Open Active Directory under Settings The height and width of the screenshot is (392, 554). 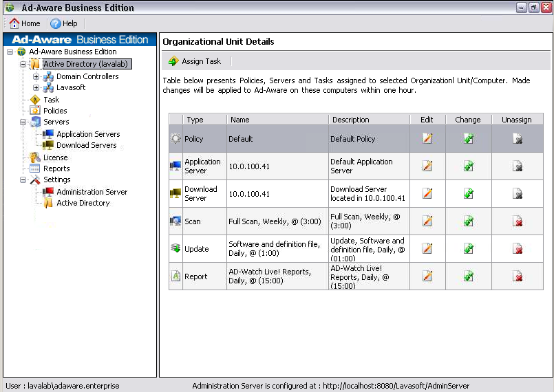coord(83,203)
